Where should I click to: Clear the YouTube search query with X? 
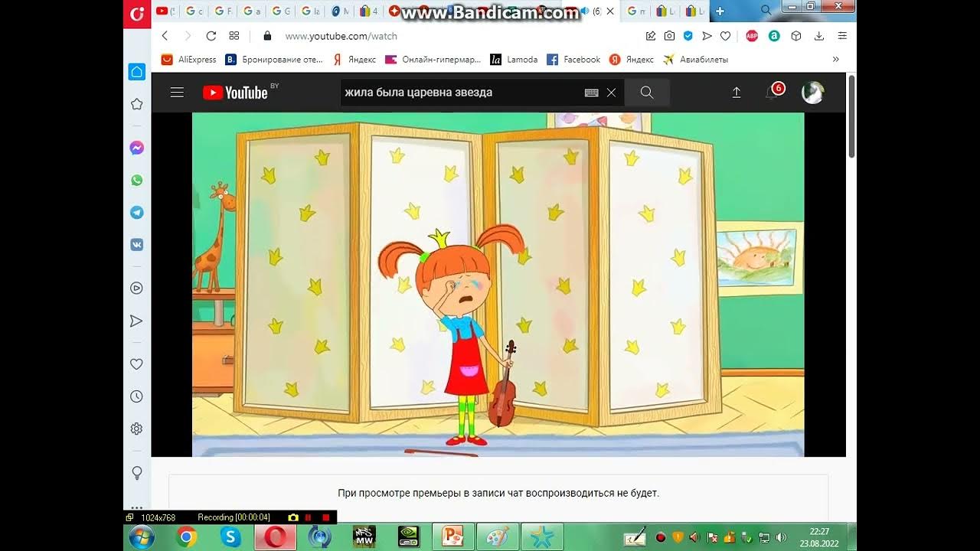611,93
